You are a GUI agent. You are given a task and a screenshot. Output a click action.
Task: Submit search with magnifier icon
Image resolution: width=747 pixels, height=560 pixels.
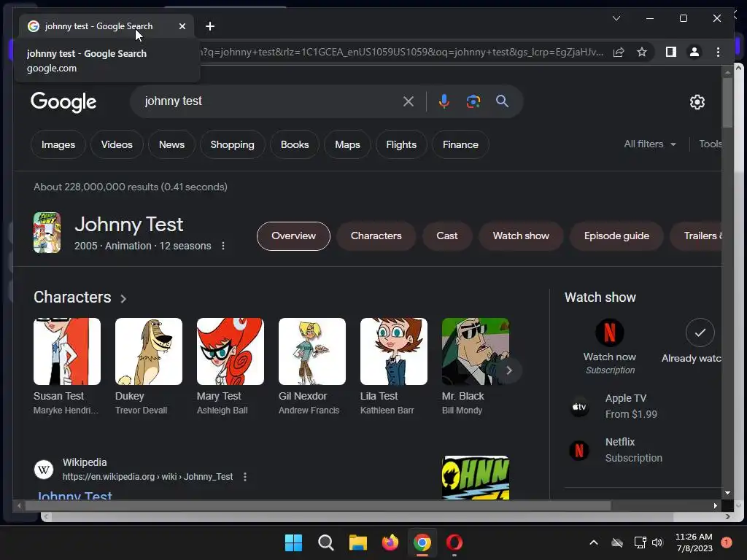click(x=502, y=101)
